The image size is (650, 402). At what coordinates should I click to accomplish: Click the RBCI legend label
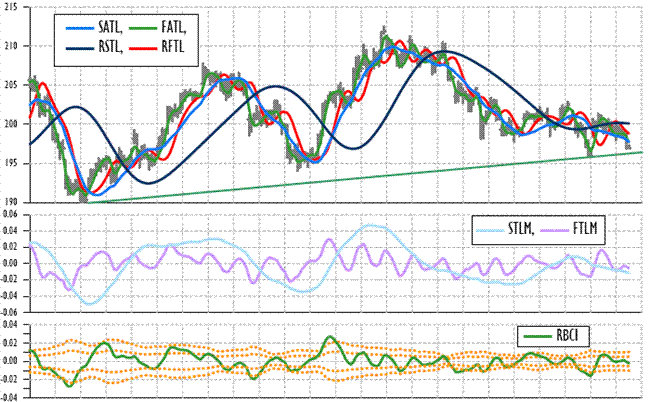[567, 335]
